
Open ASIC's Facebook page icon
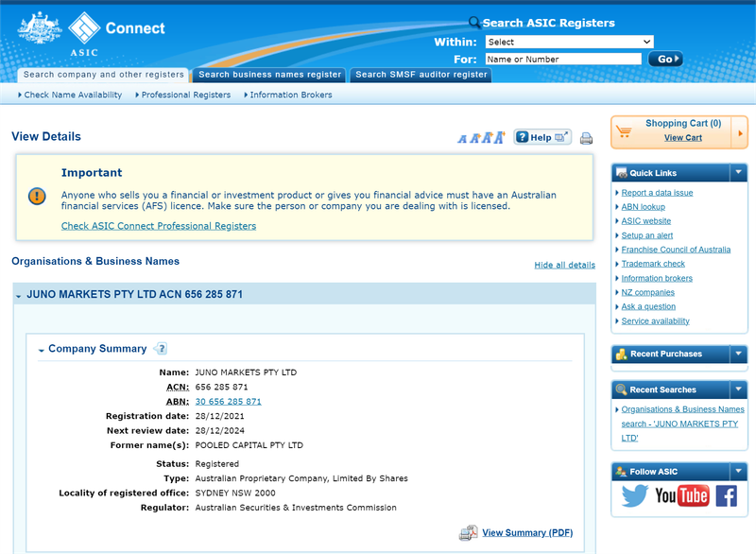(x=727, y=495)
